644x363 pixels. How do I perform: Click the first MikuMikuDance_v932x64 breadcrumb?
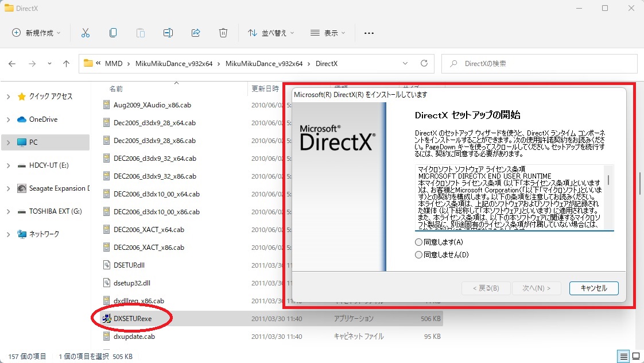click(174, 64)
